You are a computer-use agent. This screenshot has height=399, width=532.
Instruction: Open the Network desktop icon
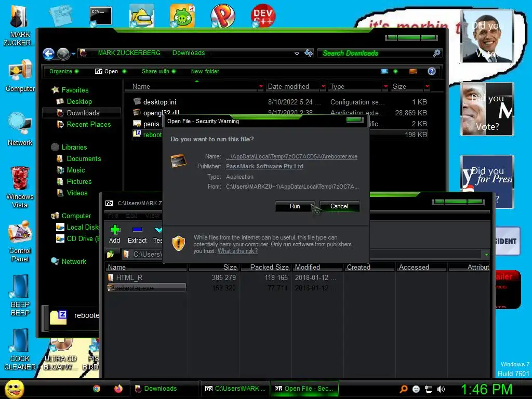click(x=20, y=129)
